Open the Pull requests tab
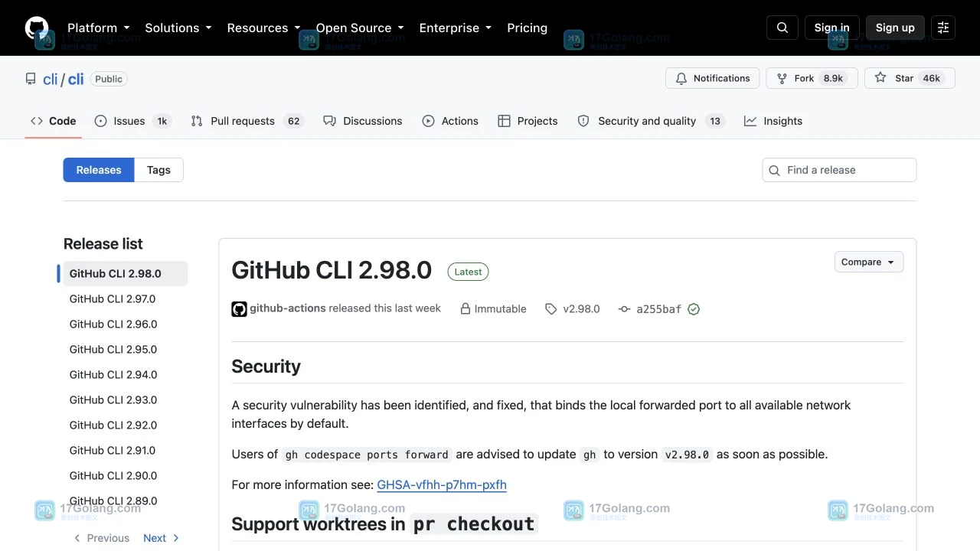Viewport: 980px width, 551px height. pyautogui.click(x=247, y=121)
